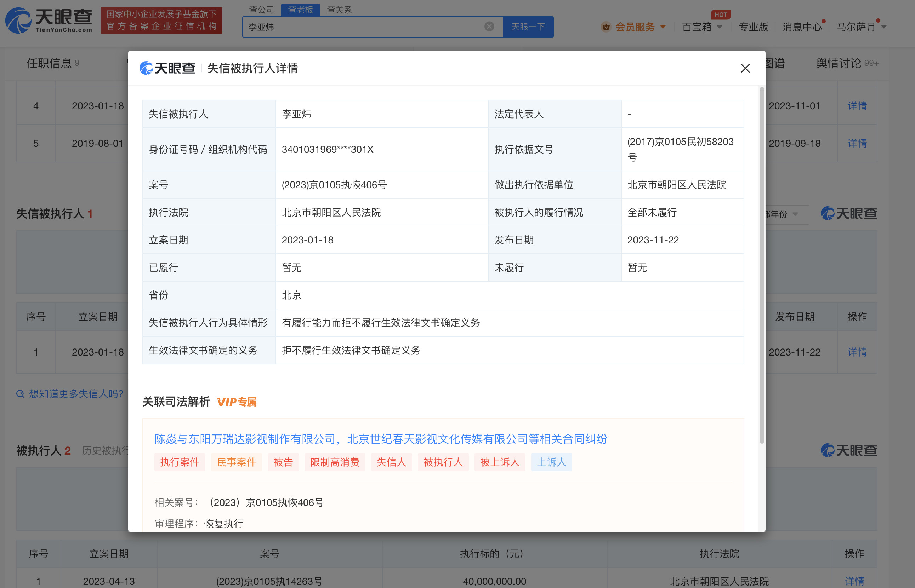Click the crown icon beside 会员服务
This screenshot has height=588, width=915.
[x=606, y=27]
